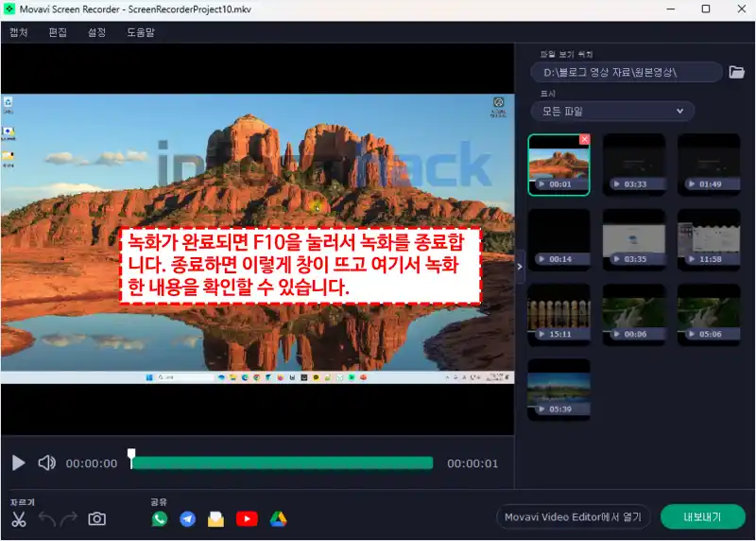Click the playhead marker on the timeline
Image resolution: width=756 pixels, height=541 pixels.
click(x=131, y=458)
